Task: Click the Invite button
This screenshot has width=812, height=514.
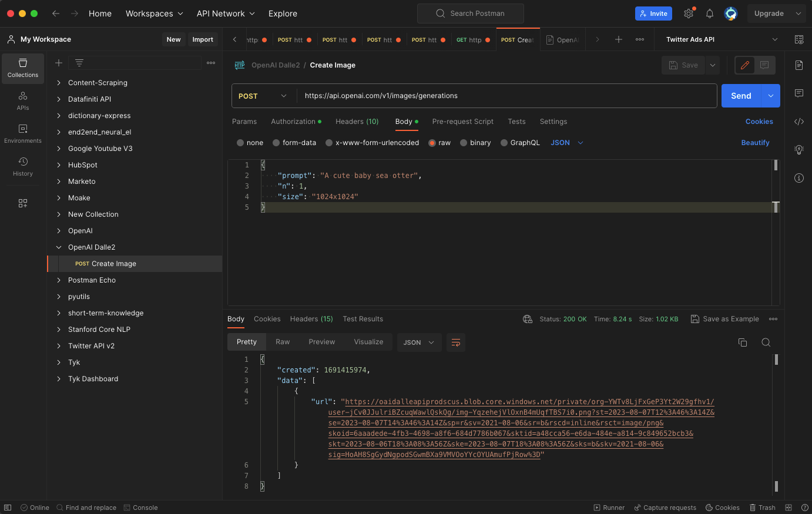Action: (x=653, y=14)
